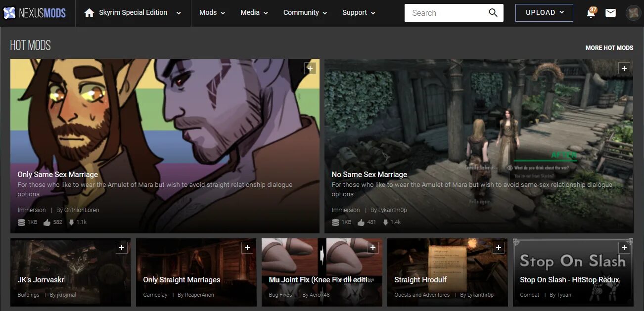The image size is (644, 311).
Task: Open the No Same Sex Marriage mod title
Action: click(369, 175)
